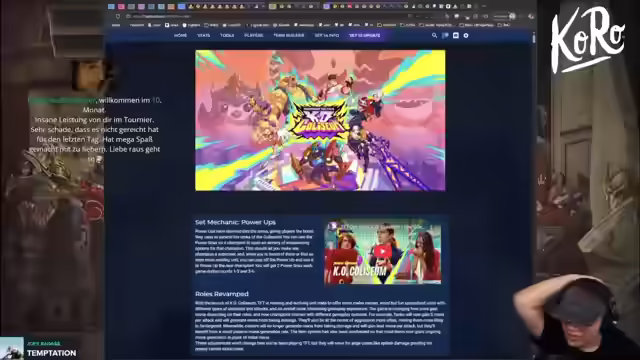The image size is (640, 360).
Task: Click the flag icon beside the search magnifier
Action: point(445,36)
